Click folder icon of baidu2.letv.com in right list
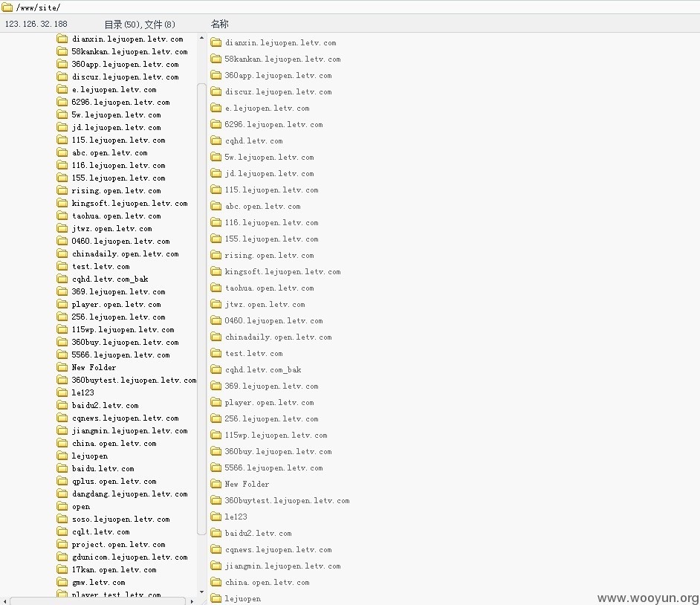This screenshot has width=700, height=605. click(x=216, y=533)
